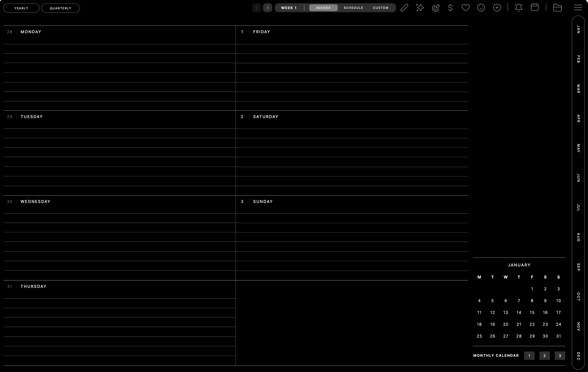Switch to Schedule view tab
The image size is (588, 372).
click(353, 8)
